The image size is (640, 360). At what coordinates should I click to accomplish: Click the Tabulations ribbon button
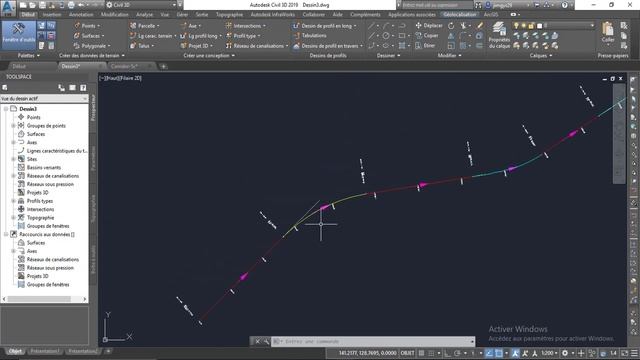[x=309, y=36]
